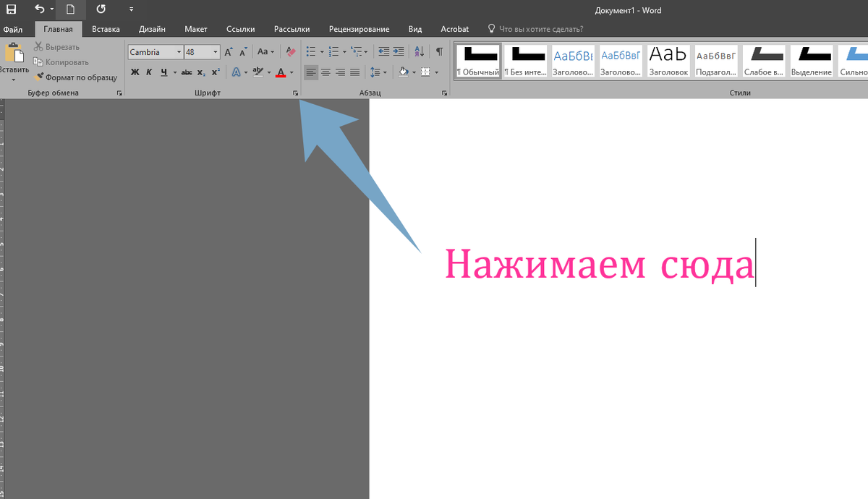Expand the font color dropdown arrow
This screenshot has width=868, height=499.
tap(291, 72)
